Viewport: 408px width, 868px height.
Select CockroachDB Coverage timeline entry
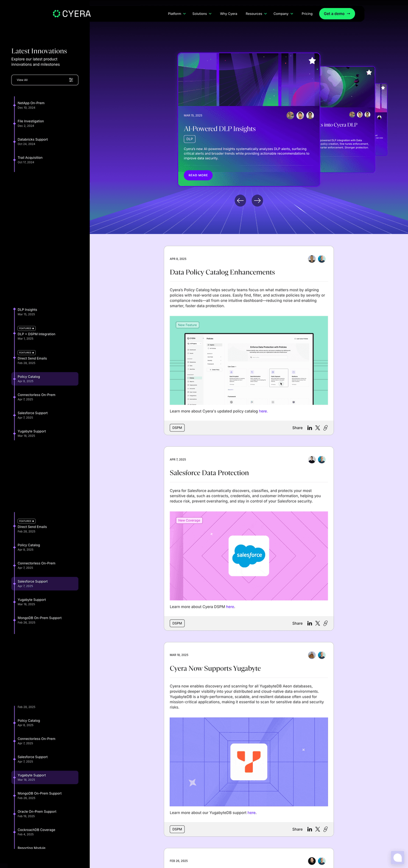tap(36, 832)
